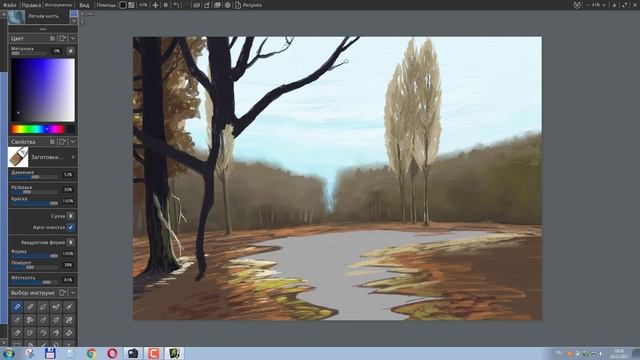Click the Легкая кисть preset thumbnail

pos(16,17)
